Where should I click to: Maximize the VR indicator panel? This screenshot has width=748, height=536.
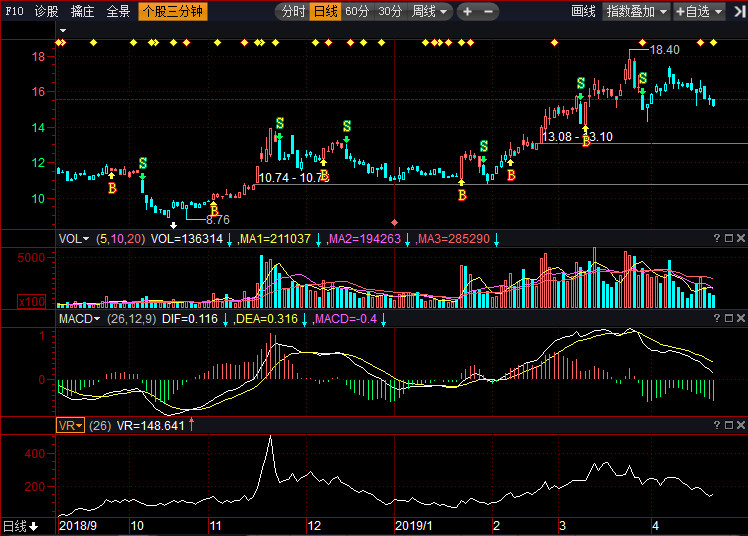(729, 425)
